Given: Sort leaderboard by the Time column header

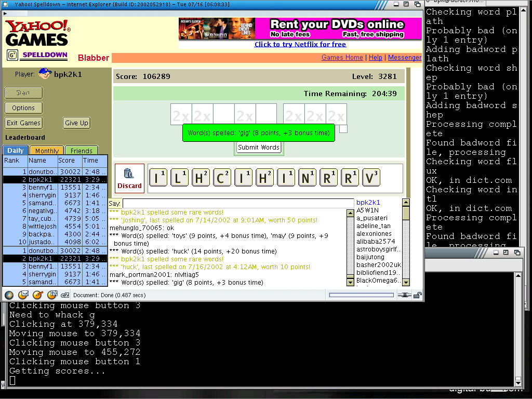Looking at the screenshot, I should [95, 161].
